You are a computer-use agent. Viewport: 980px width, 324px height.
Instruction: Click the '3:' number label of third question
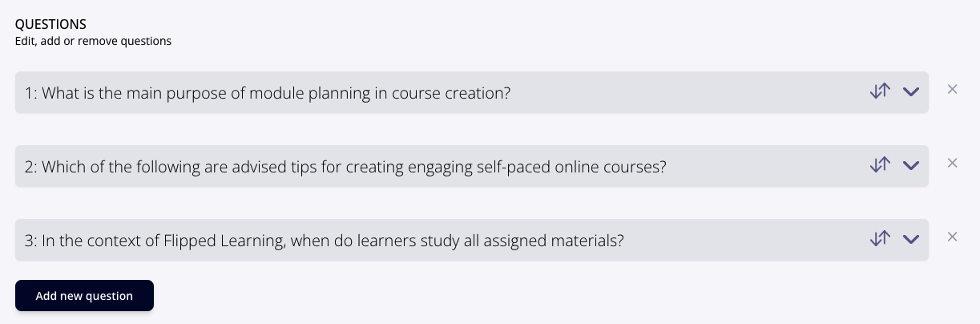click(x=30, y=241)
